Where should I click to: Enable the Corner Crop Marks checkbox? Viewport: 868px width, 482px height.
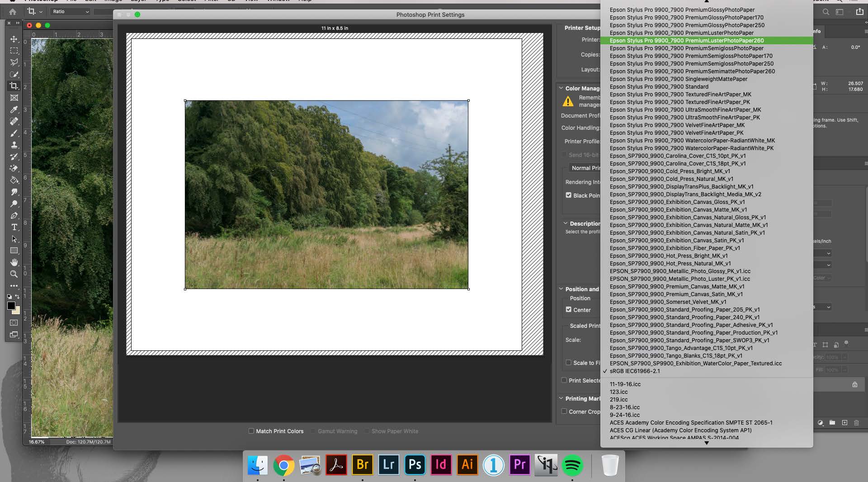(564, 411)
